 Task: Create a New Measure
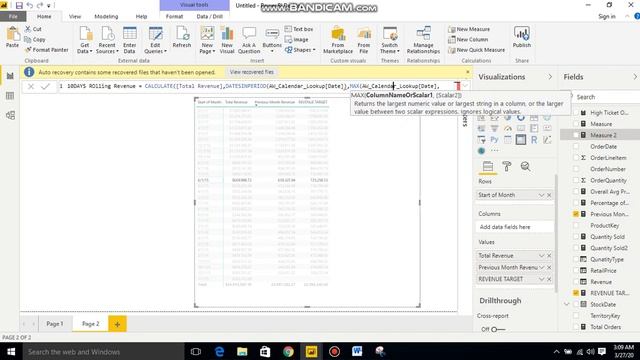click(x=469, y=29)
